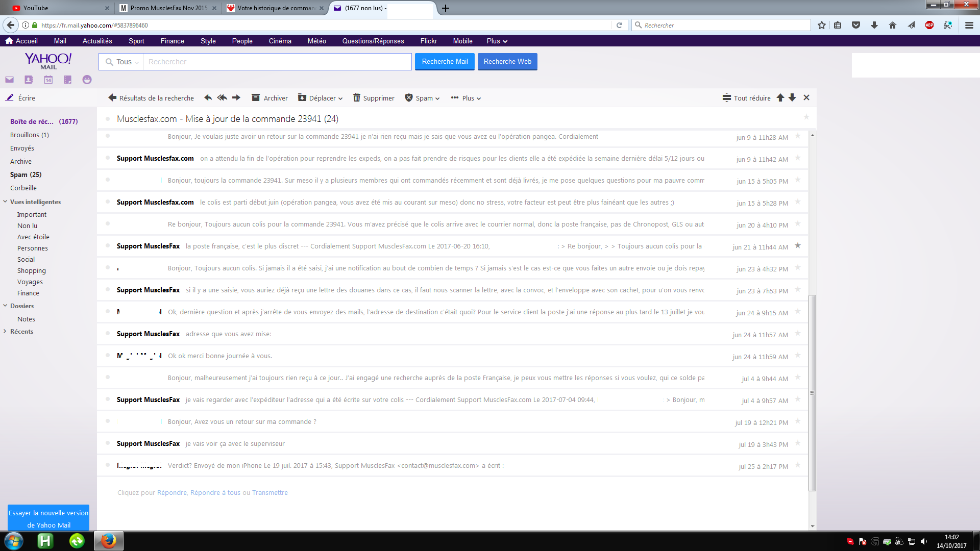The image size is (980, 551).
Task: Click the Répondre à tous link
Action: (215, 493)
